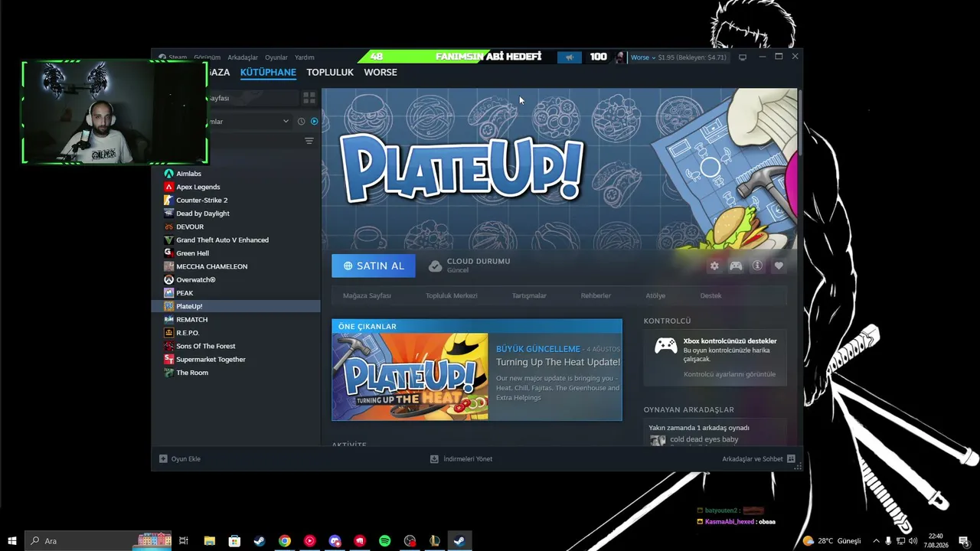
Task: Open Spotify from the taskbar
Action: coord(384,541)
